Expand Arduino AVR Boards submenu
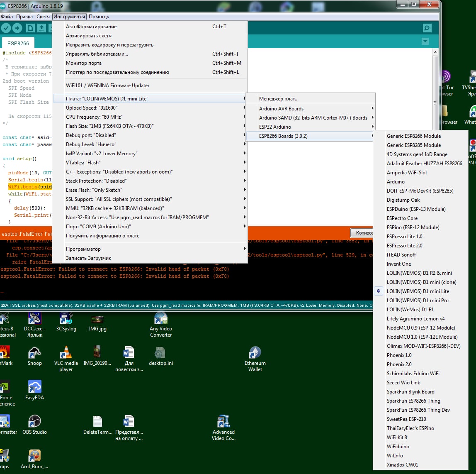The width and height of the screenshot is (476, 474). click(310, 108)
